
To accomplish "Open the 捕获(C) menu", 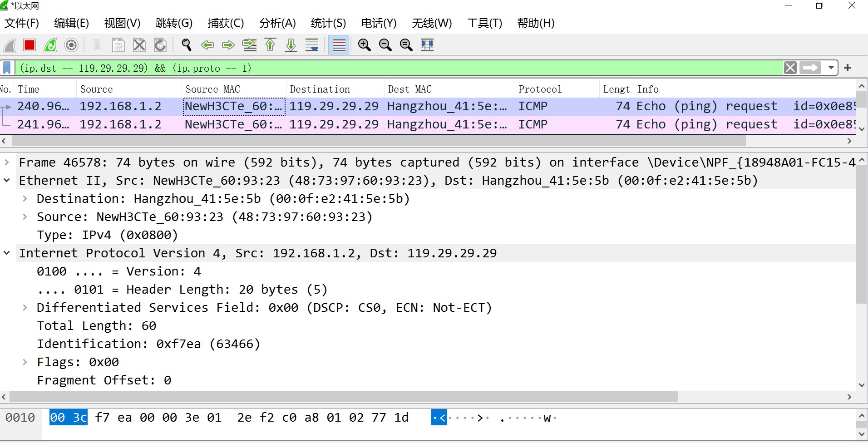I will pyautogui.click(x=226, y=23).
